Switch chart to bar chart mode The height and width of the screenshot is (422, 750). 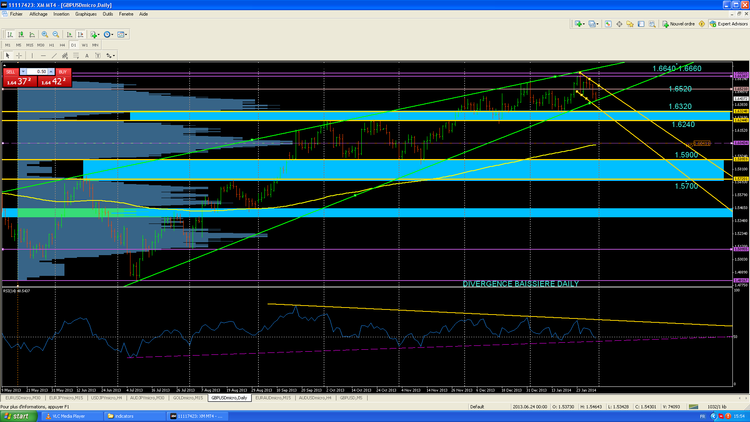coord(10,34)
